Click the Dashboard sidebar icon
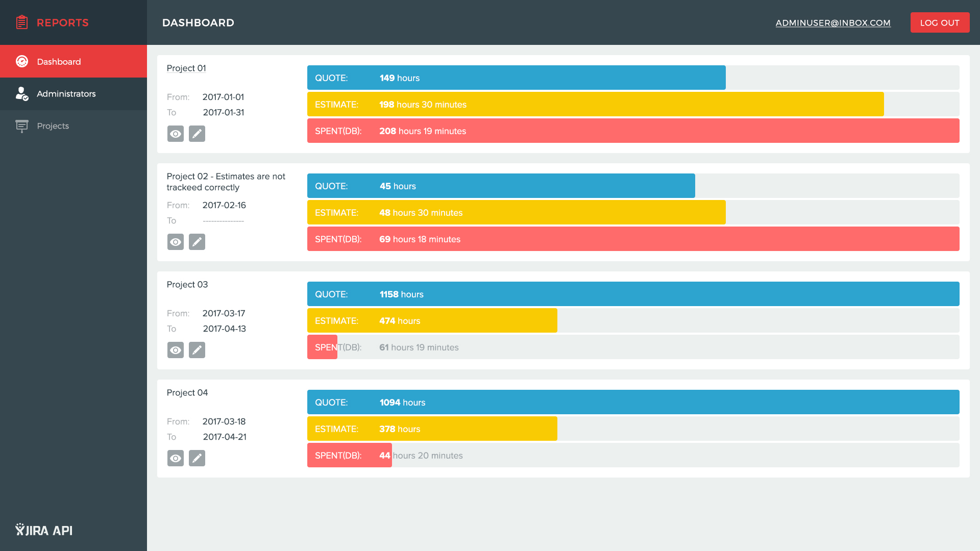This screenshot has width=980, height=551. tap(21, 61)
